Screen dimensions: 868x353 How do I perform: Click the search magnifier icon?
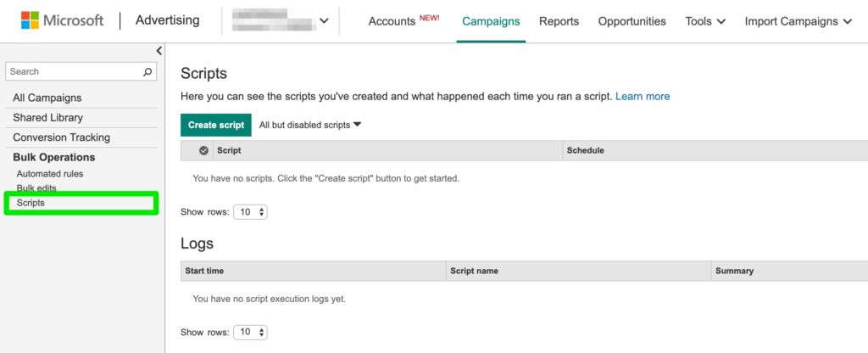[x=147, y=71]
